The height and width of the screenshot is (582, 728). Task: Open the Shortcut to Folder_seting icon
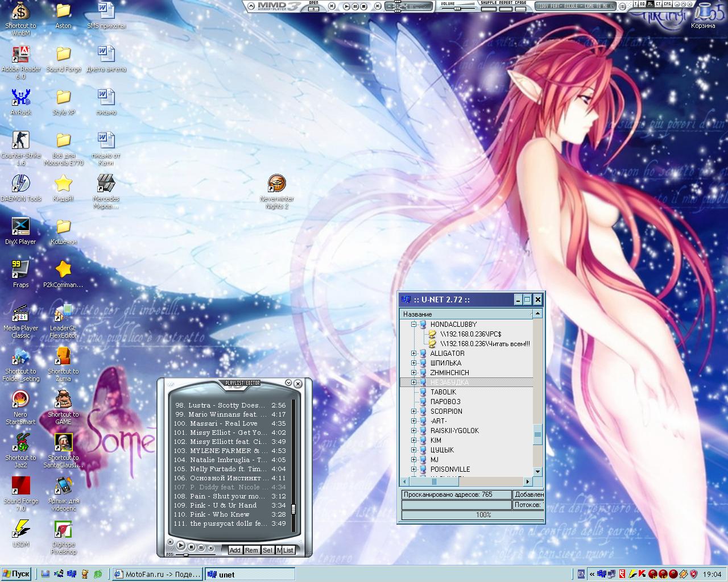coord(20,364)
